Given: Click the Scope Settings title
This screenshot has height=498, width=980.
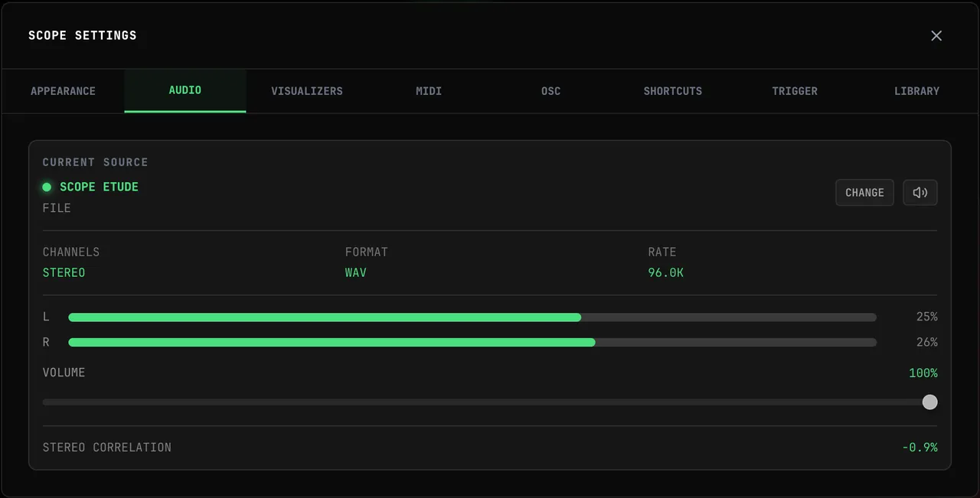Looking at the screenshot, I should [x=83, y=36].
